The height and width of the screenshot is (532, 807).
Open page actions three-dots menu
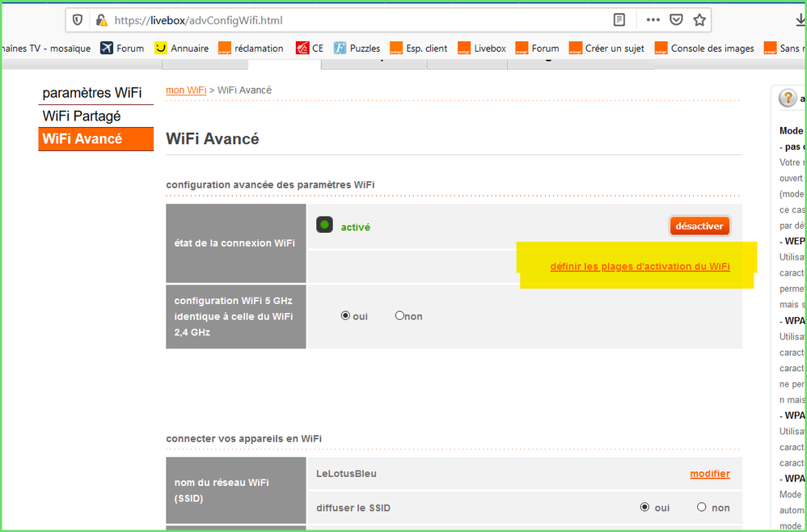pos(653,20)
